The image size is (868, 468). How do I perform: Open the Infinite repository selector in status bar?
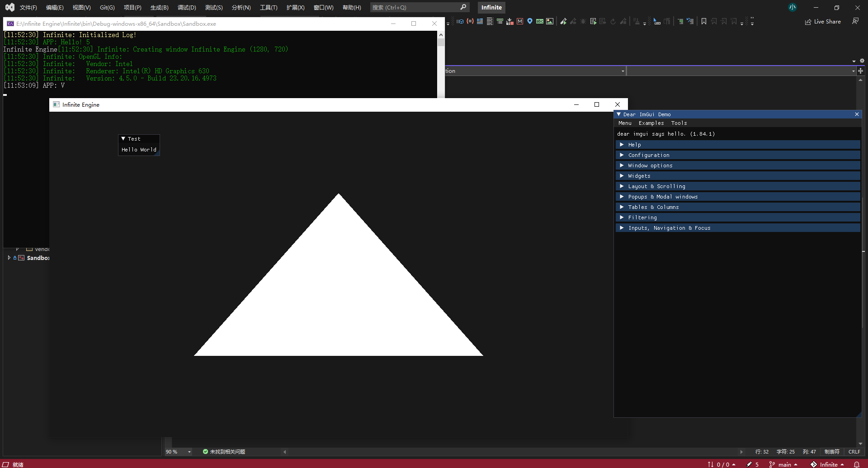(x=827, y=464)
